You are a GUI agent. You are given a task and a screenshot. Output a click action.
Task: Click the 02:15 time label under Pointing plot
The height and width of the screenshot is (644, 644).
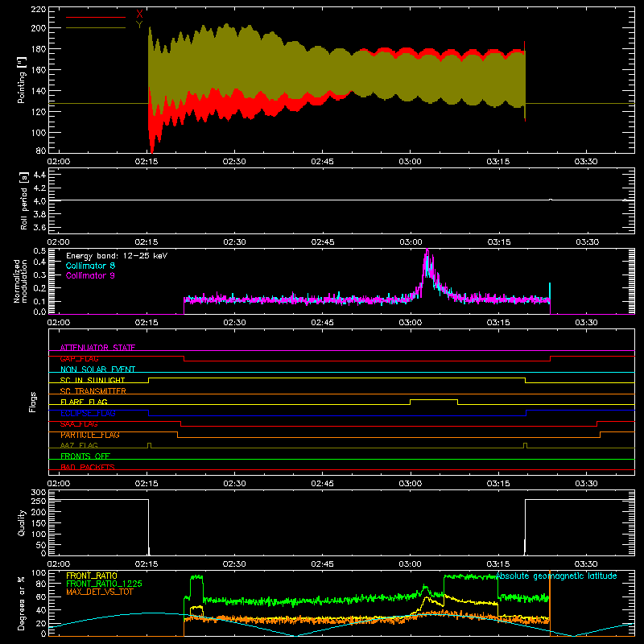147,162
